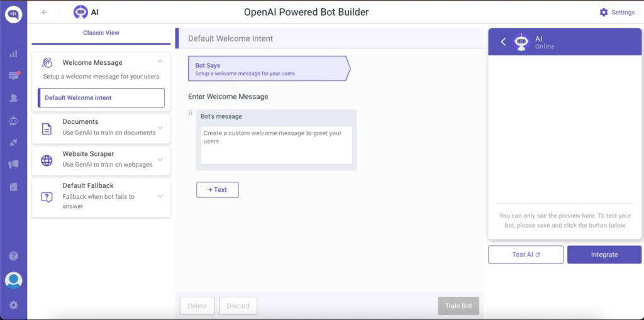Open the bot icon in sidebar
Image resolution: width=644 pixels, height=320 pixels.
click(x=14, y=120)
